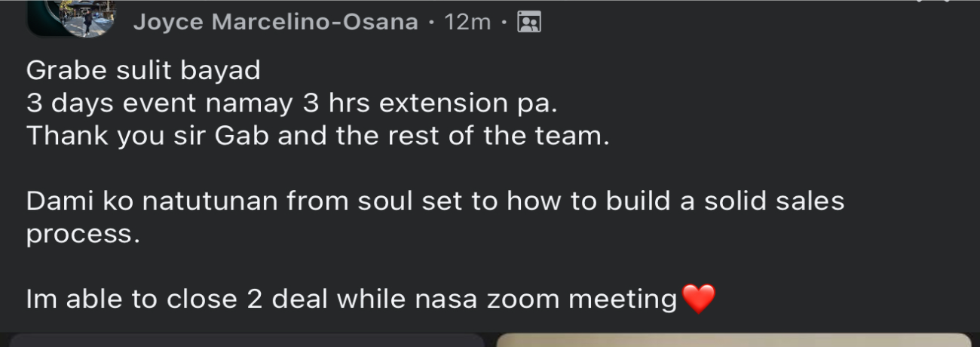Click "Thank you sir Gab" text line

click(x=317, y=137)
